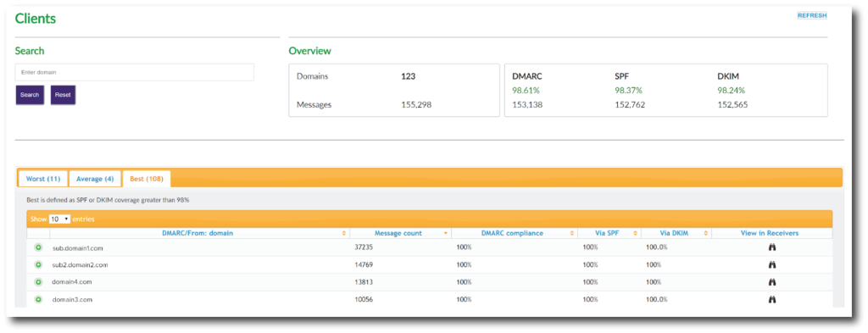This screenshot has width=868, height=333.
Task: Click the DKIM 98.24% value
Action: click(732, 90)
